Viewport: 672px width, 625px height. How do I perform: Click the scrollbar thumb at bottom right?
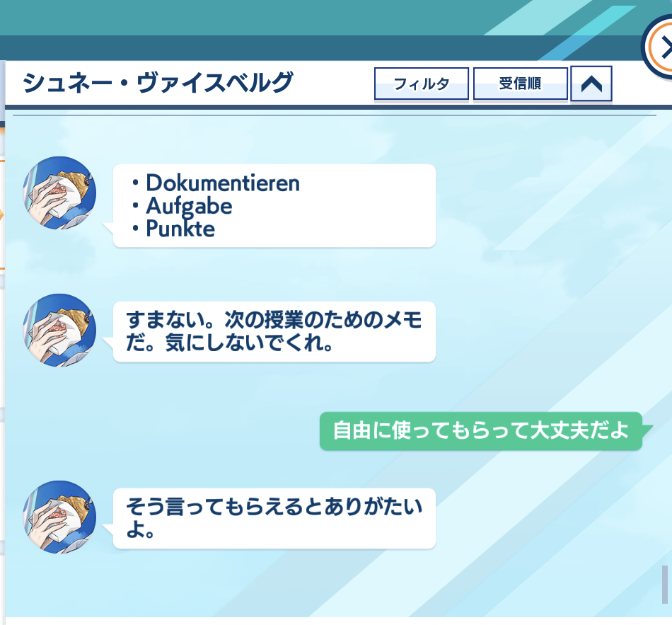(665, 584)
